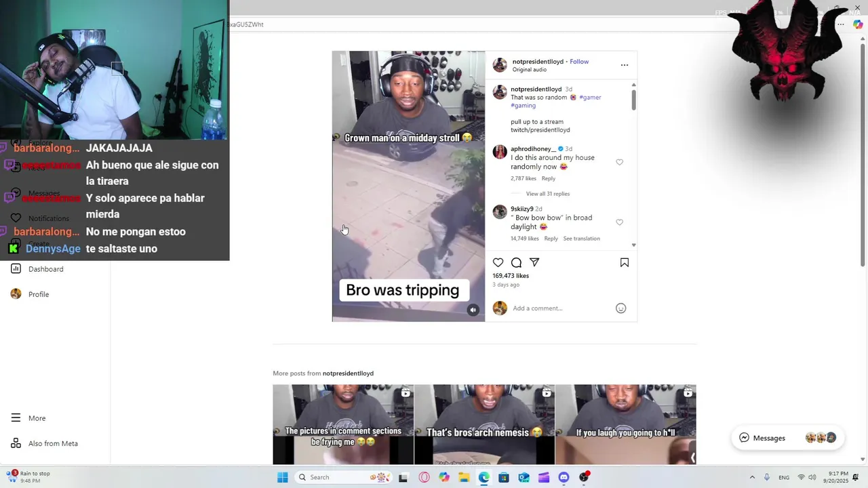This screenshot has width=868, height=488.
Task: Click the taskbar Search box
Action: coord(343,477)
